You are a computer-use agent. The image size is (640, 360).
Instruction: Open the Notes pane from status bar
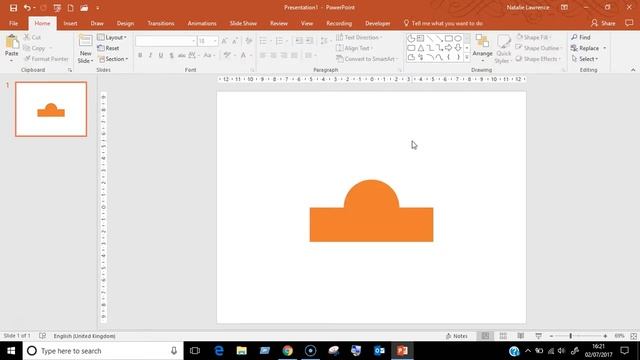point(456,336)
